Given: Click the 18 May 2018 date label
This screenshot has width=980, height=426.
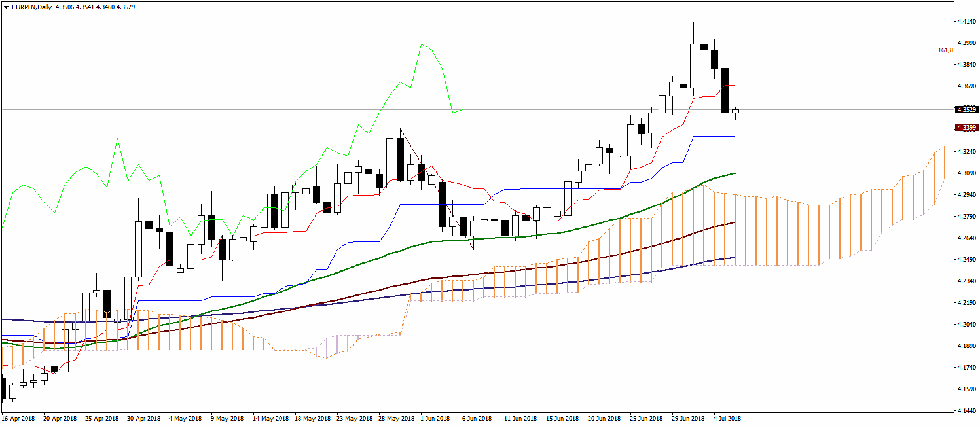Looking at the screenshot, I should 312,418.
